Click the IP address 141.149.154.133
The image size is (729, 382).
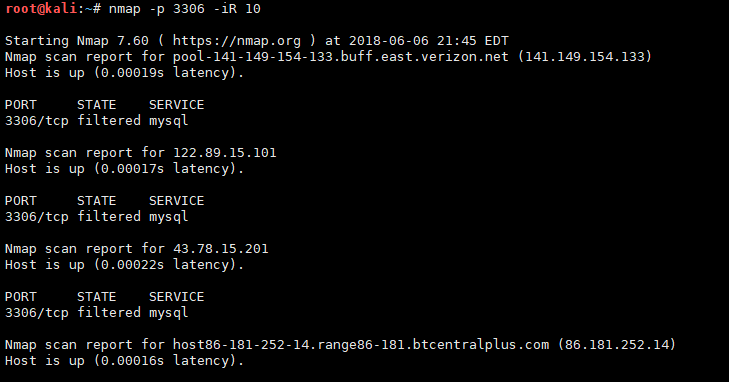[x=585, y=57]
